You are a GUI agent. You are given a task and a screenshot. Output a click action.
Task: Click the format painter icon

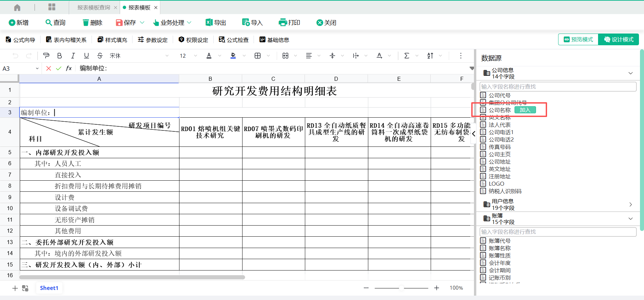click(x=46, y=56)
